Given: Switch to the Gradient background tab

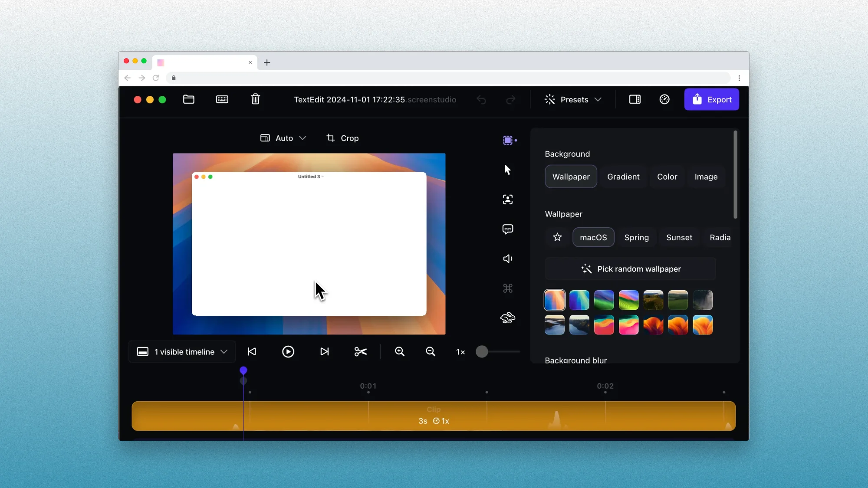Looking at the screenshot, I should pyautogui.click(x=623, y=177).
